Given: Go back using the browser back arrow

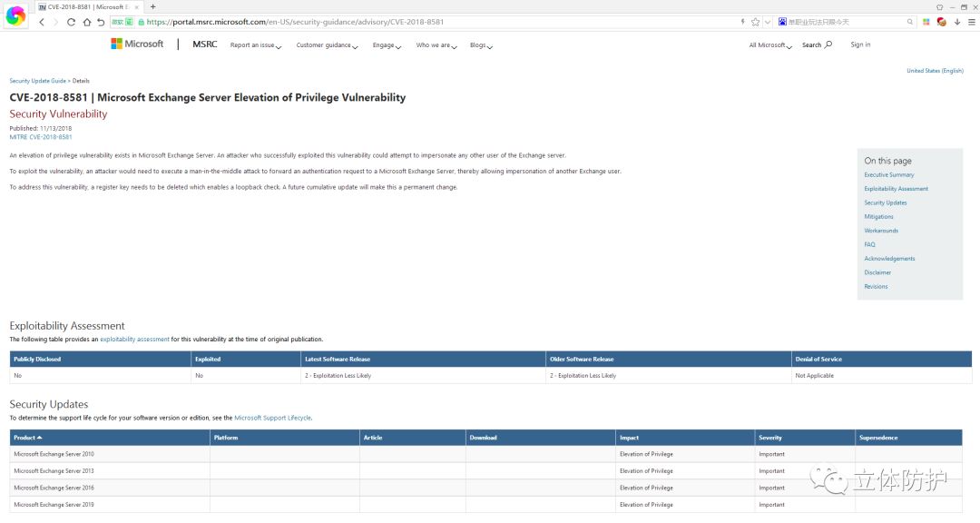Looking at the screenshot, I should pos(42,22).
